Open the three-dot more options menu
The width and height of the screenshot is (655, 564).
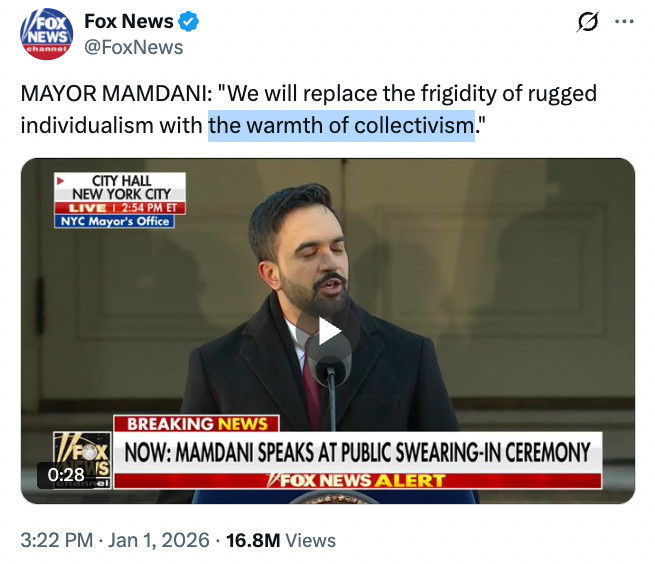pos(624,21)
